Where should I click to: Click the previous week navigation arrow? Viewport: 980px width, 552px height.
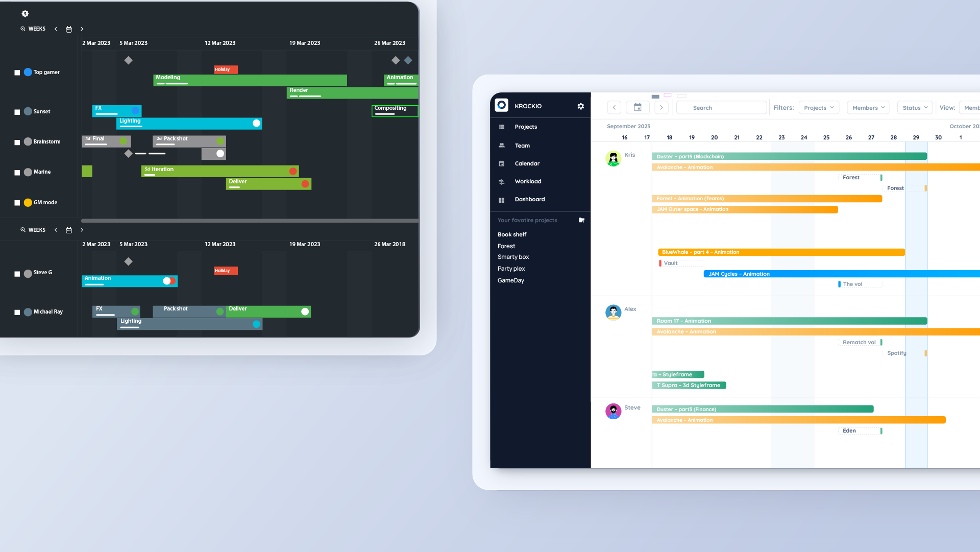tap(56, 28)
